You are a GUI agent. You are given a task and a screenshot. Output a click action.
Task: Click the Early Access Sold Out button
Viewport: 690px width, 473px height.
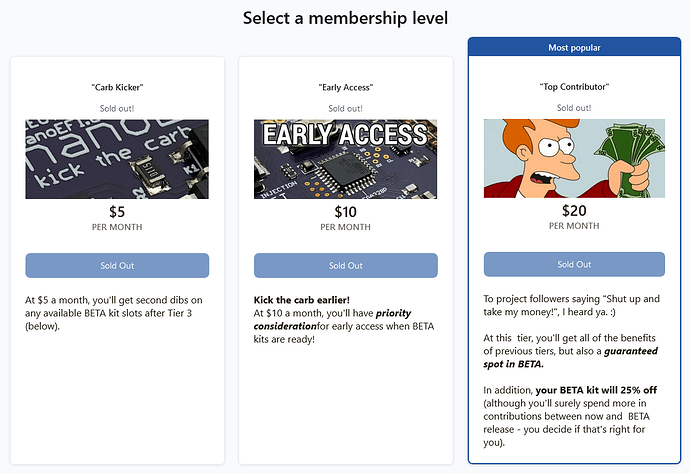[345, 265]
